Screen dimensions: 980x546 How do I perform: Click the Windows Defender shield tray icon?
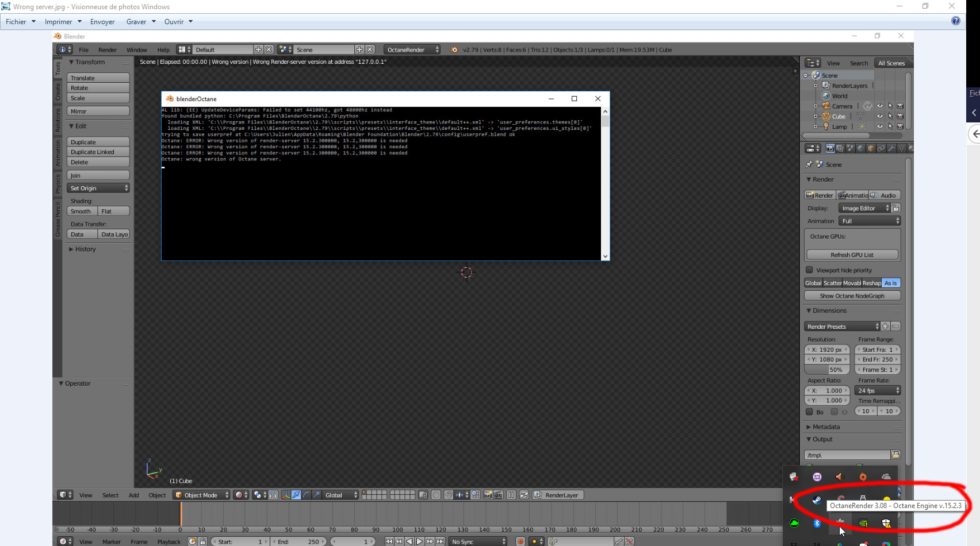tap(886, 523)
